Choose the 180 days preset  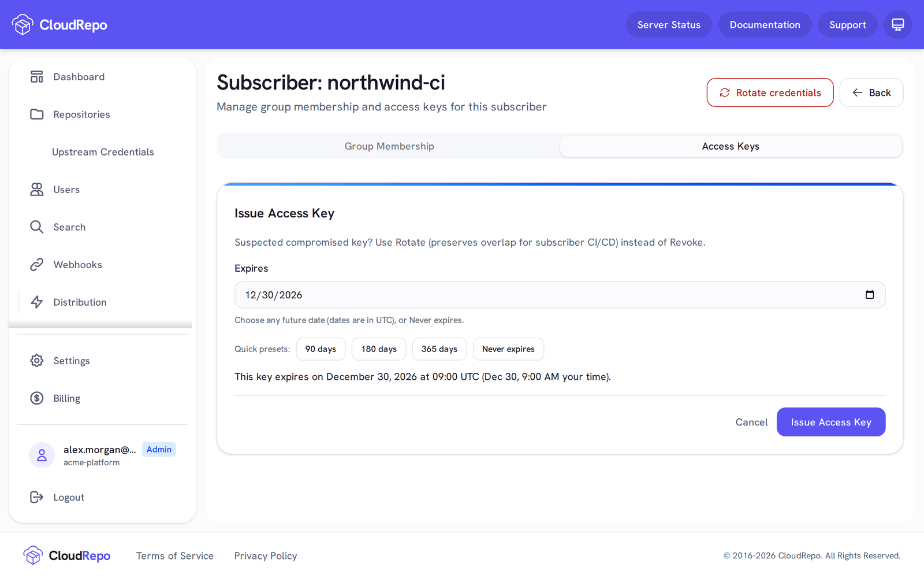click(x=379, y=349)
